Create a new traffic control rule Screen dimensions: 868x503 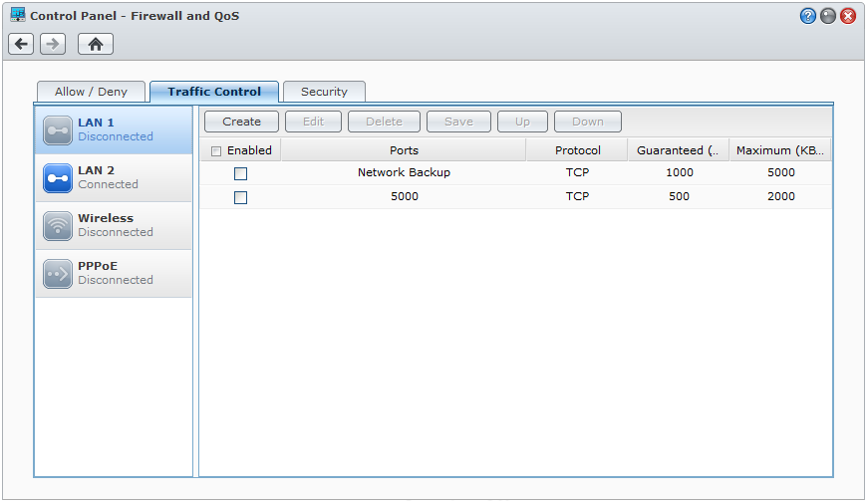pos(241,122)
